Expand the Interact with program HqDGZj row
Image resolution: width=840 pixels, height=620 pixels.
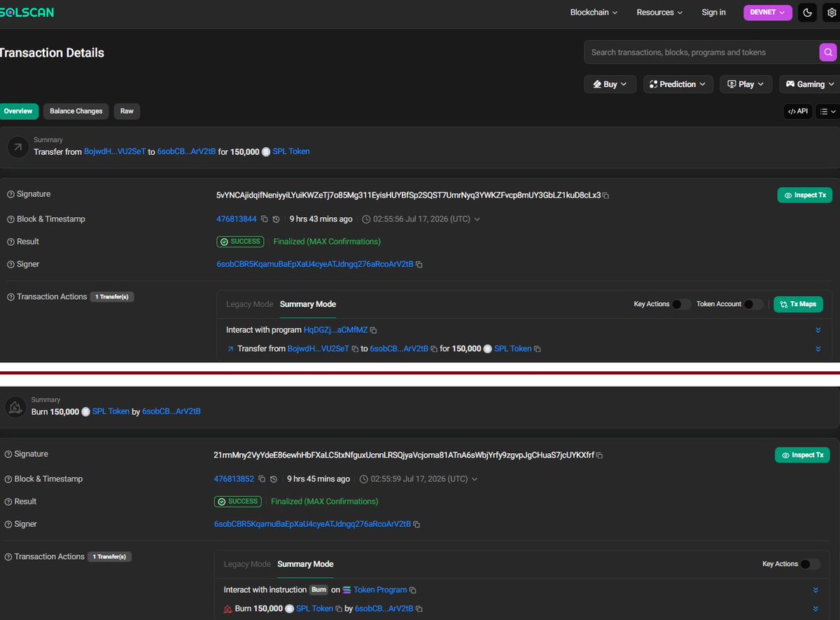818,330
